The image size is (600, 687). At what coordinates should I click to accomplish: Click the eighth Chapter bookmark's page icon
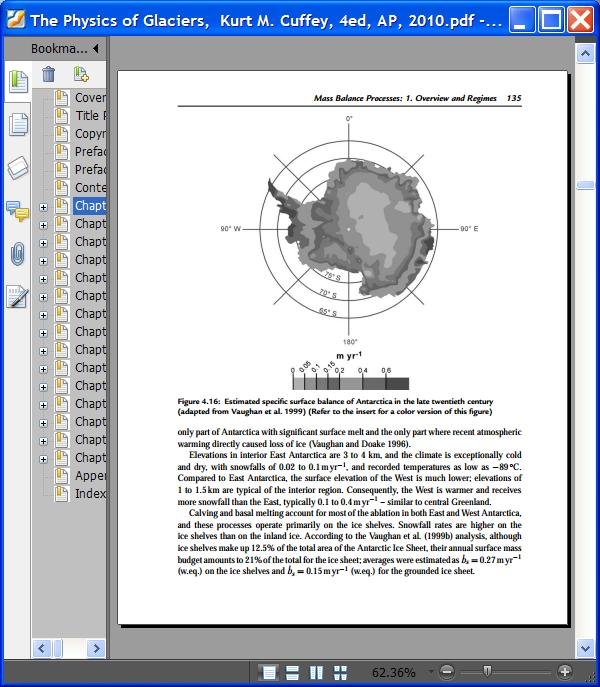tap(61, 332)
